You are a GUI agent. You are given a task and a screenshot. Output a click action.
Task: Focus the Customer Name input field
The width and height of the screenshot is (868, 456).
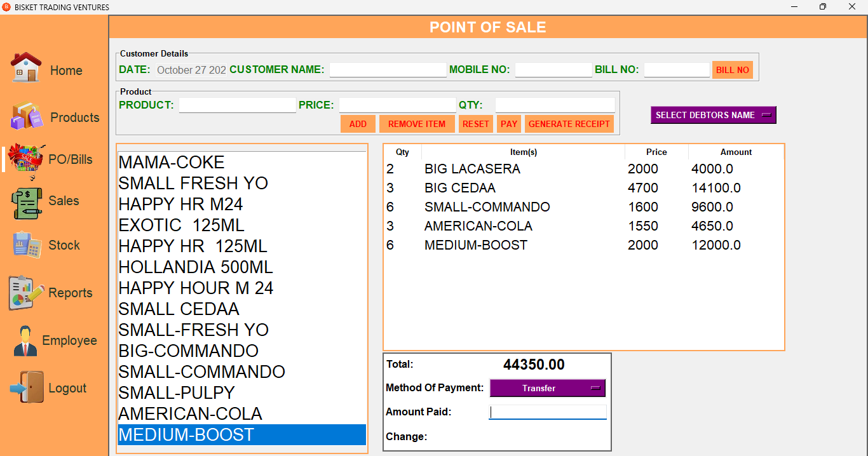[388, 70]
